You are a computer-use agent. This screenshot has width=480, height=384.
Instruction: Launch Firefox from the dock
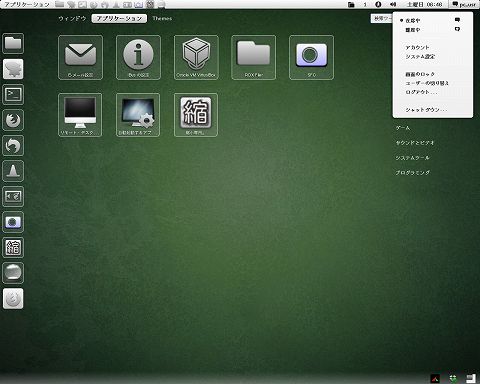tap(13, 120)
